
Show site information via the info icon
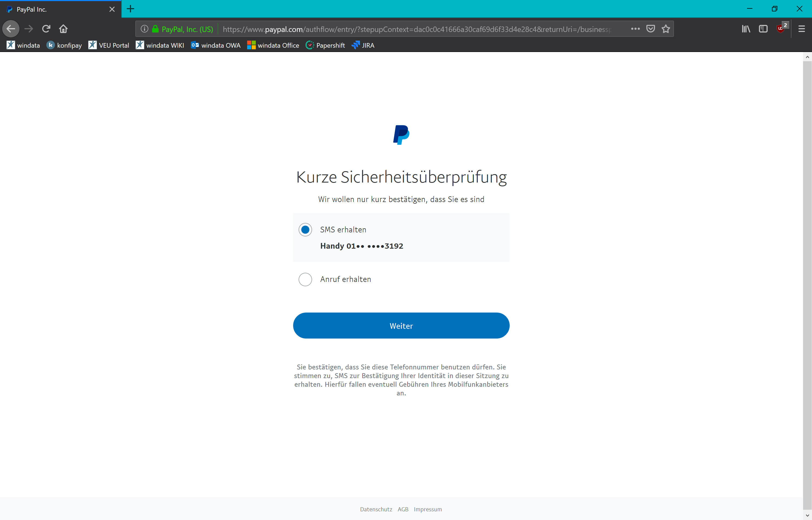[144, 29]
